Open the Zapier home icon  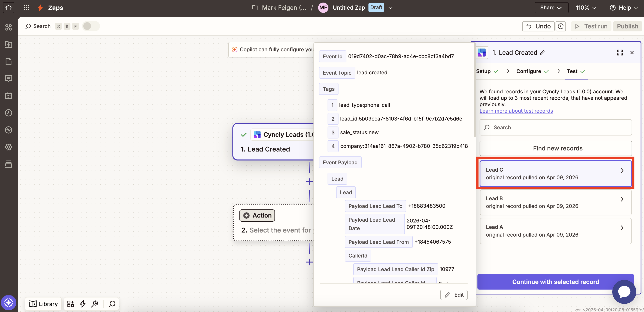9,7
